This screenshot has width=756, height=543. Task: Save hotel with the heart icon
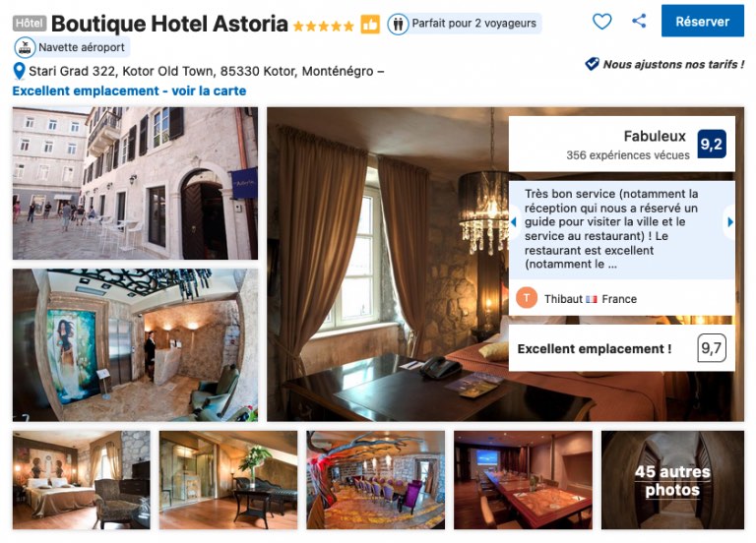click(601, 22)
